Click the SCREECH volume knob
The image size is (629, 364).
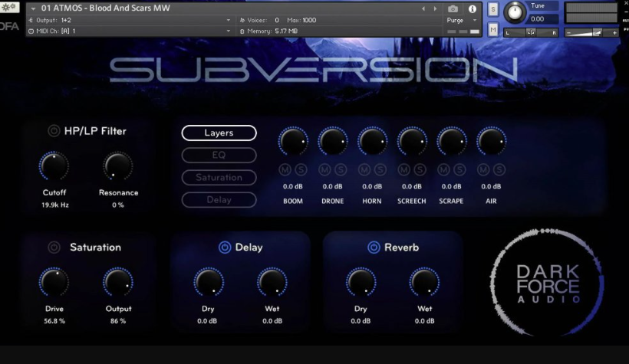click(x=412, y=142)
